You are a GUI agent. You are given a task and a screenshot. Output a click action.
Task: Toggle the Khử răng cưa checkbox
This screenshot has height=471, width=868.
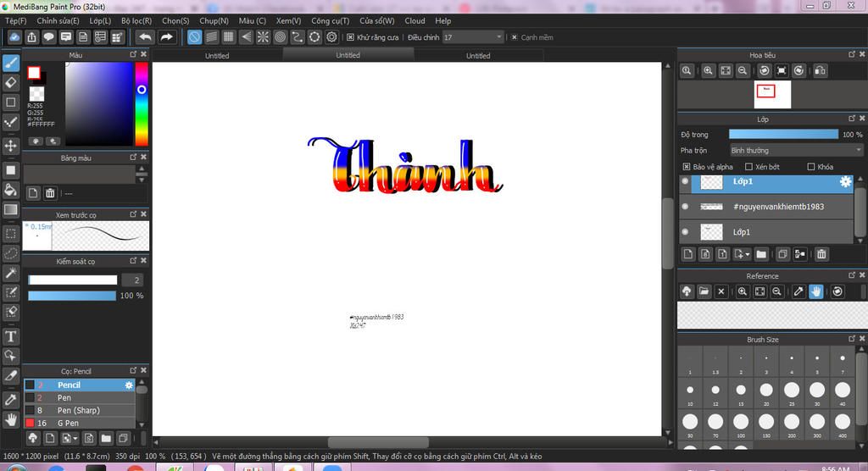point(350,37)
